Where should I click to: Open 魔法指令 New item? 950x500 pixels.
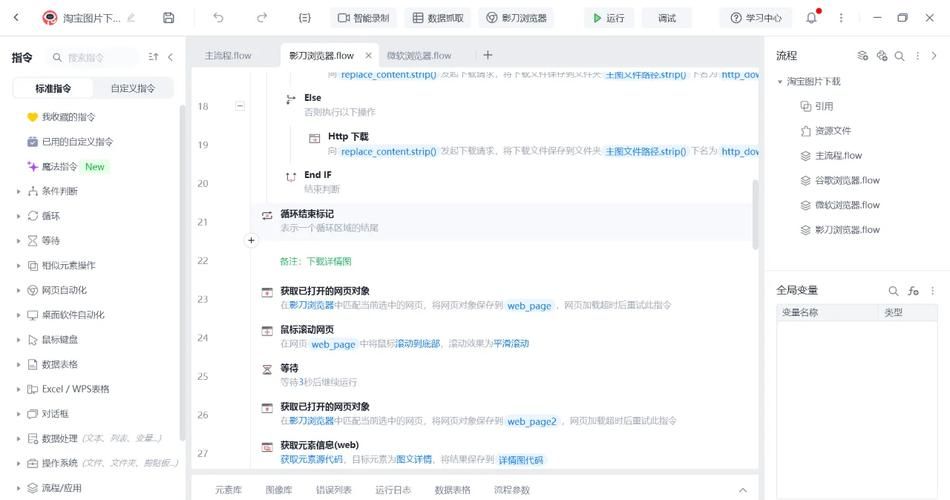[x=67, y=167]
